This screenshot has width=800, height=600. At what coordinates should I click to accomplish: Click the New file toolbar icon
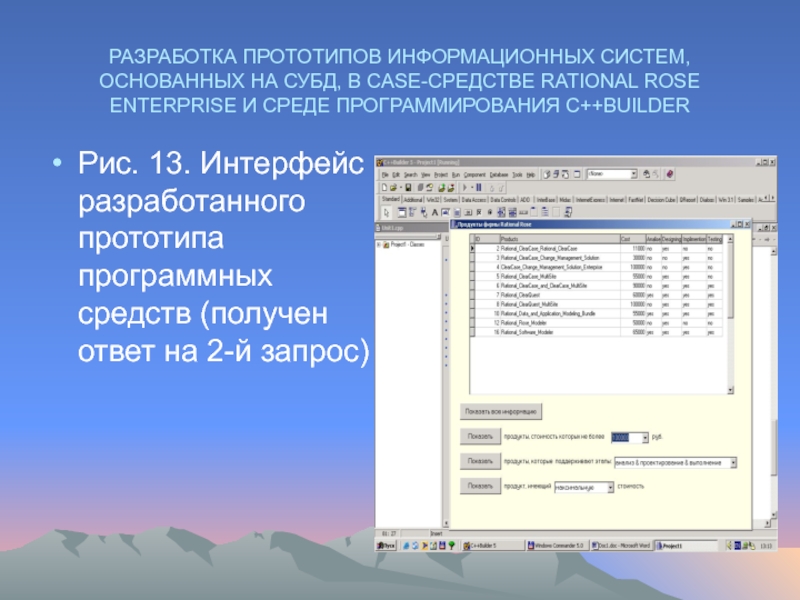pyautogui.click(x=384, y=187)
